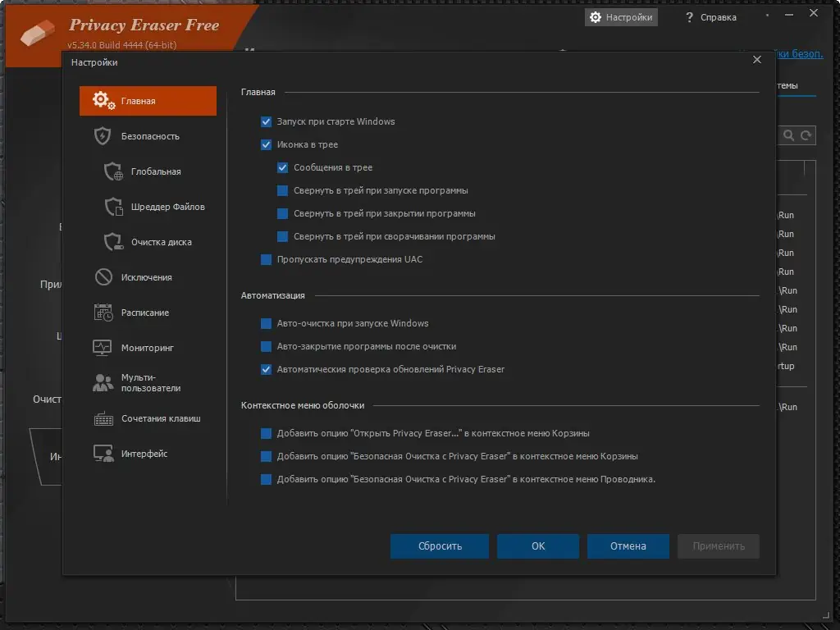Enable Свернуть в трей при запуске программы

coord(282,190)
